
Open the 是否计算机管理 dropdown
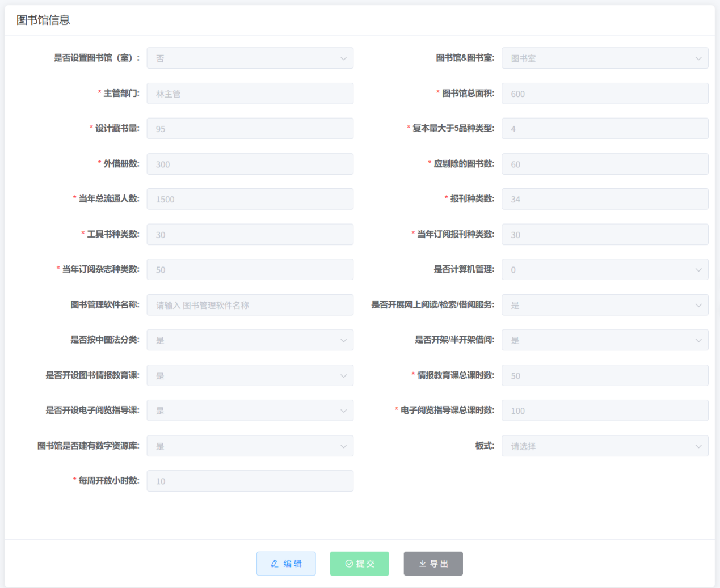coord(604,270)
